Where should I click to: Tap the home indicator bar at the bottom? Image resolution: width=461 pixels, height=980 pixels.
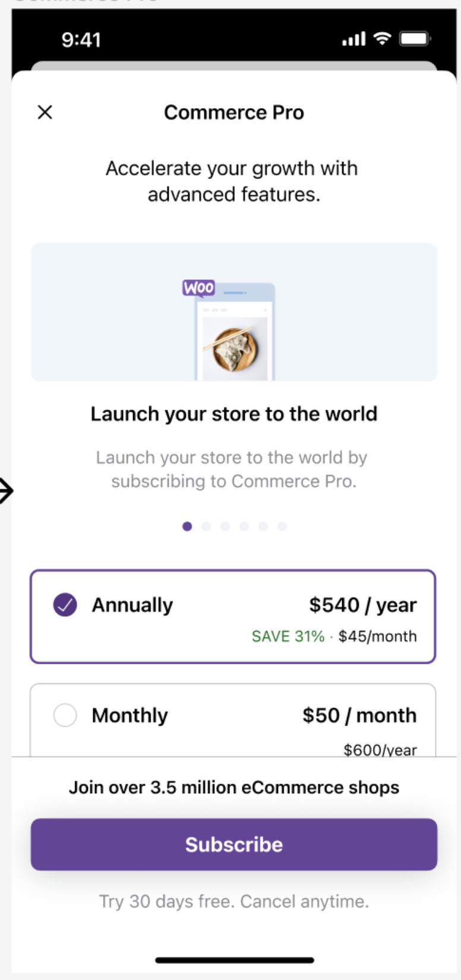234,959
